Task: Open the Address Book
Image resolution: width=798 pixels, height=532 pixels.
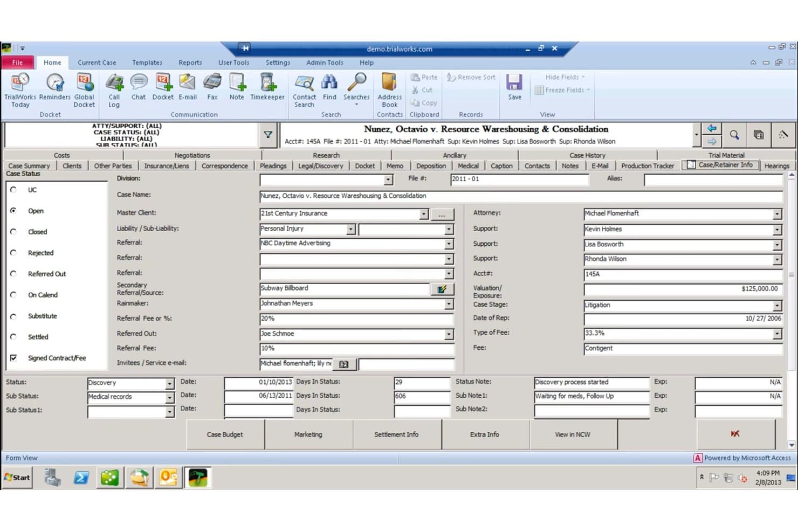Action: pyautogui.click(x=389, y=90)
